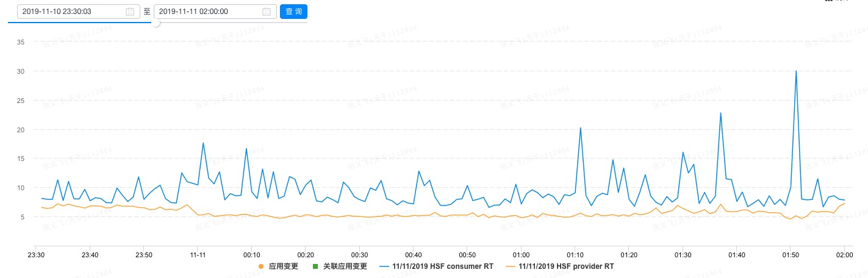
Task: Click the round slider handle below date fields
Action: 156,23
